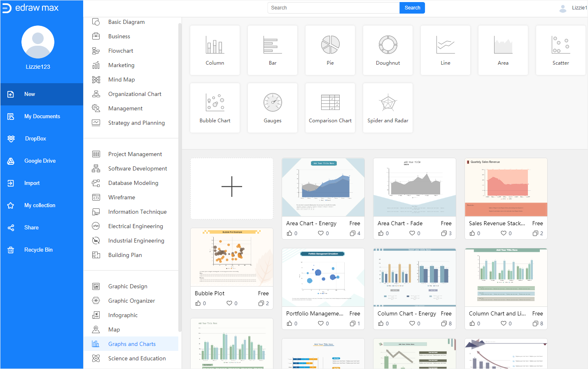Open the Gauges chart type tile
This screenshot has width=588, height=369.
pos(273,108)
